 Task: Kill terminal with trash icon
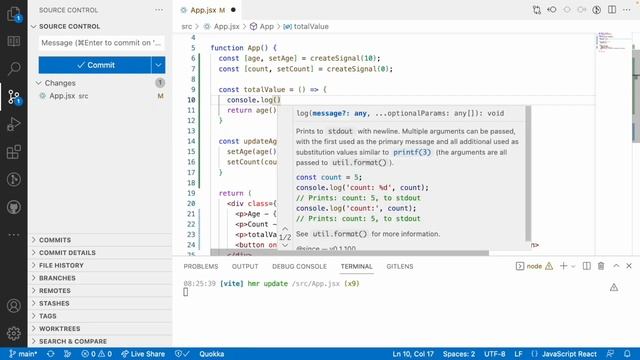601,266
